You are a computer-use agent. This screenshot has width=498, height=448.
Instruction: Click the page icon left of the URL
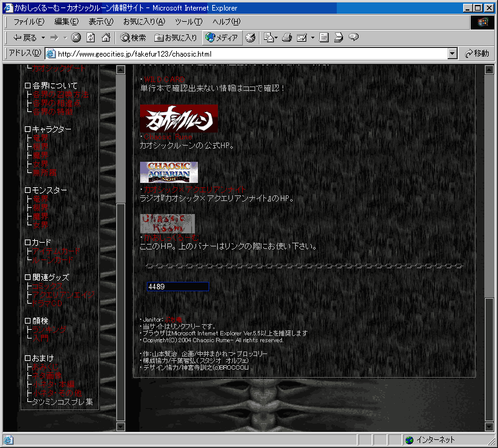[51, 54]
